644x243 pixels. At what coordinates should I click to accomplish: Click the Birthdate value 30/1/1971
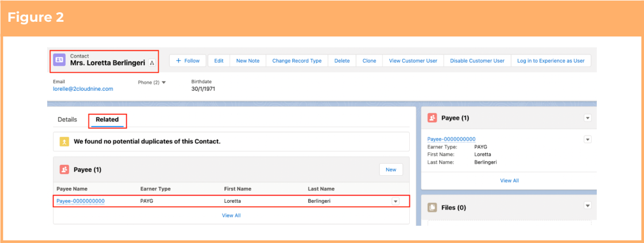(x=204, y=89)
